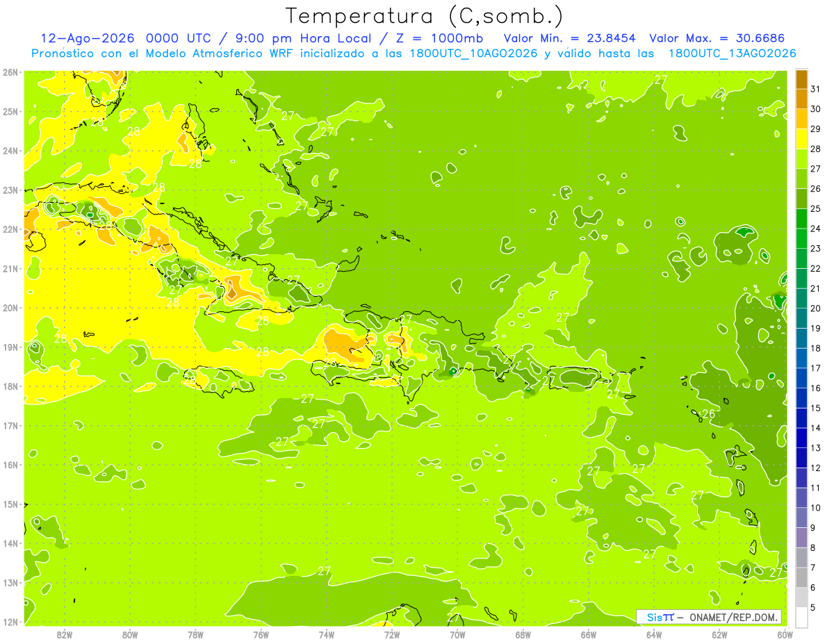Click the title "Temperatura (C,somb.)"
This screenshot has height=644, width=834.
(x=424, y=16)
